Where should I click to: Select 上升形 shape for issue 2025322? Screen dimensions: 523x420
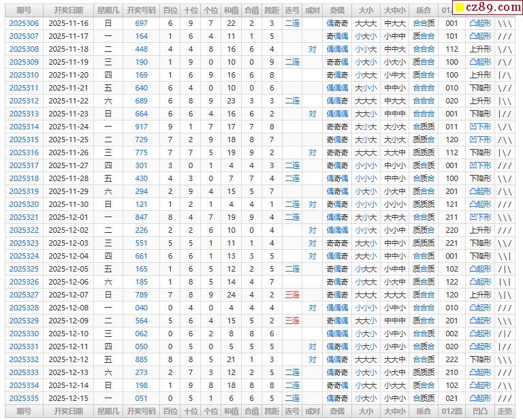coord(480,230)
